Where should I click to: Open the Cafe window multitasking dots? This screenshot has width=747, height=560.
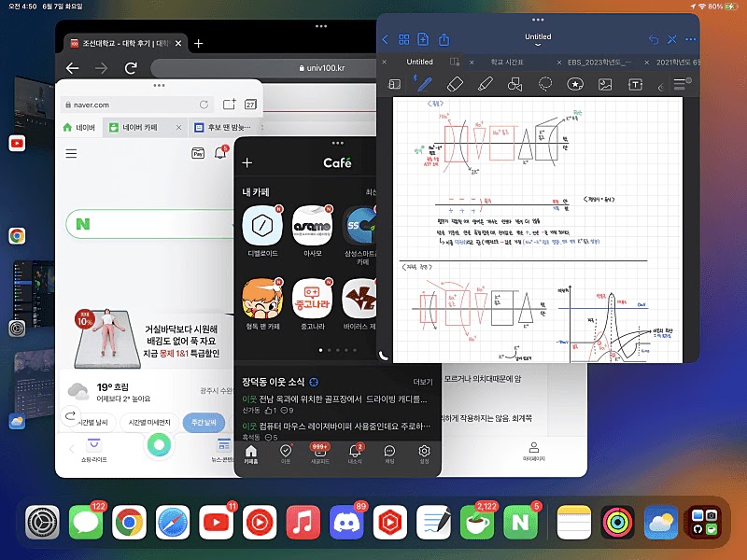(x=338, y=143)
